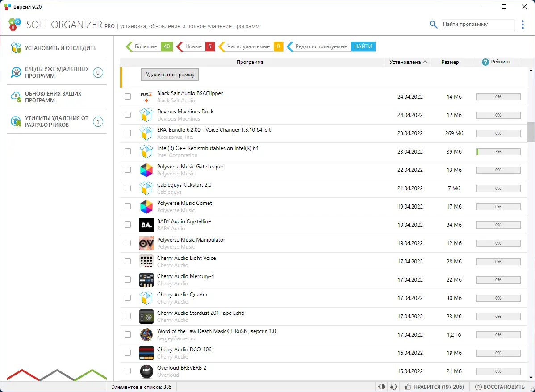Click the Restore button in status bar
The height and width of the screenshot is (392, 535).
pos(500,387)
